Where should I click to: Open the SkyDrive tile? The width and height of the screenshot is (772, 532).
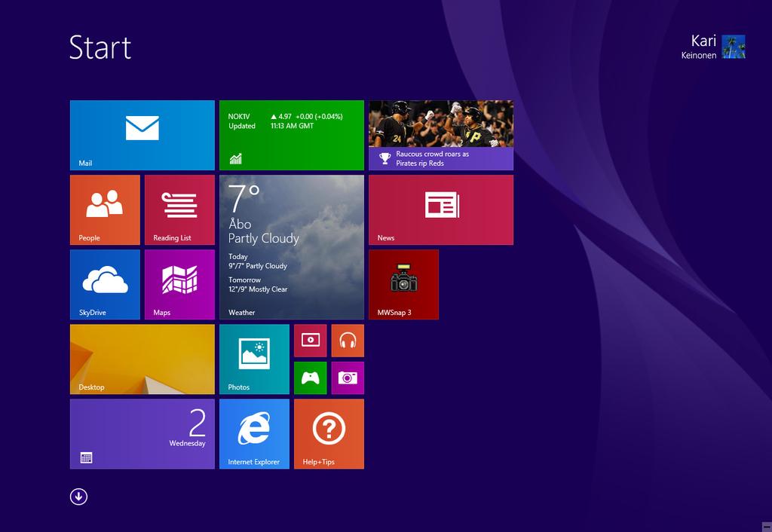click(105, 284)
